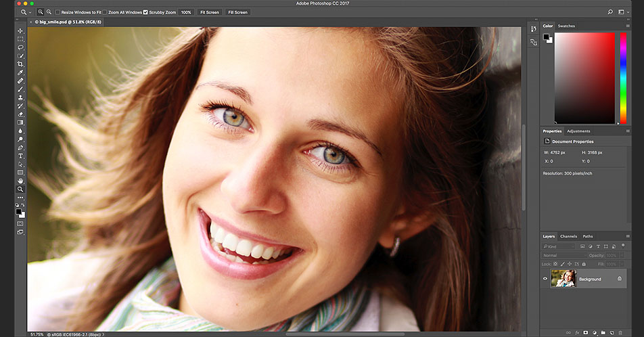The width and height of the screenshot is (644, 337).
Task: Toggle Lock image pixels brush icon
Action: click(x=562, y=264)
